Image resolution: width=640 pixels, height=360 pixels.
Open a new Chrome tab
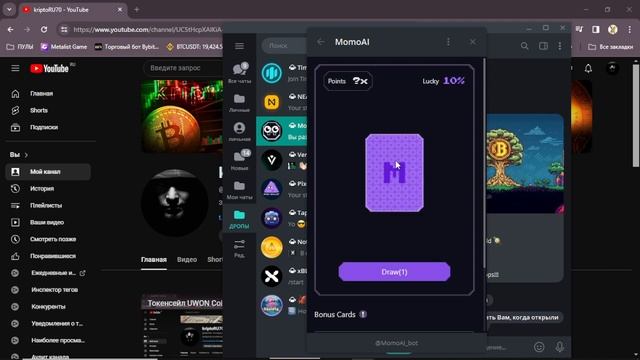point(136,9)
